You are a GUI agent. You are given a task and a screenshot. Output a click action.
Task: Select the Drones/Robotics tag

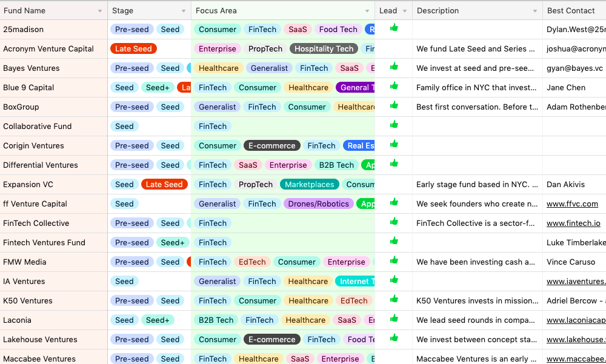coord(319,204)
